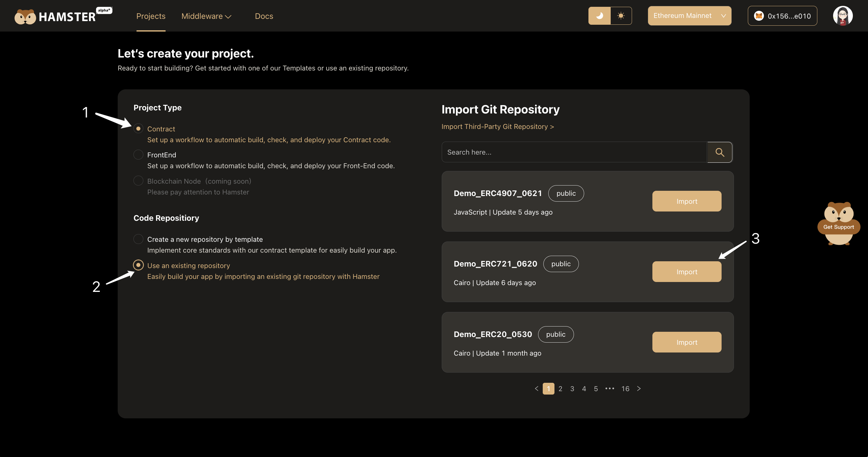Open the Projects tab
The image size is (868, 457).
click(151, 16)
